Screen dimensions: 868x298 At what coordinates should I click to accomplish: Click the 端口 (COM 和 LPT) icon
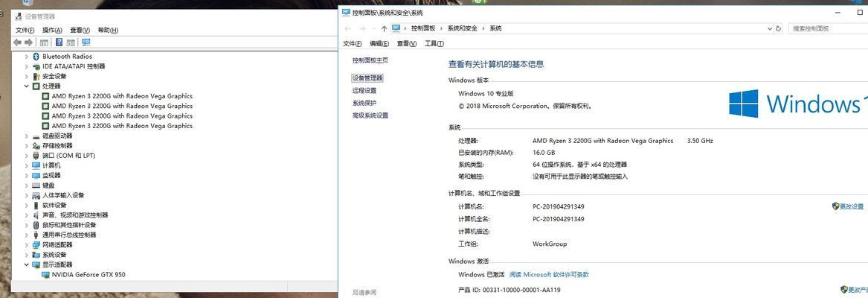coord(36,156)
